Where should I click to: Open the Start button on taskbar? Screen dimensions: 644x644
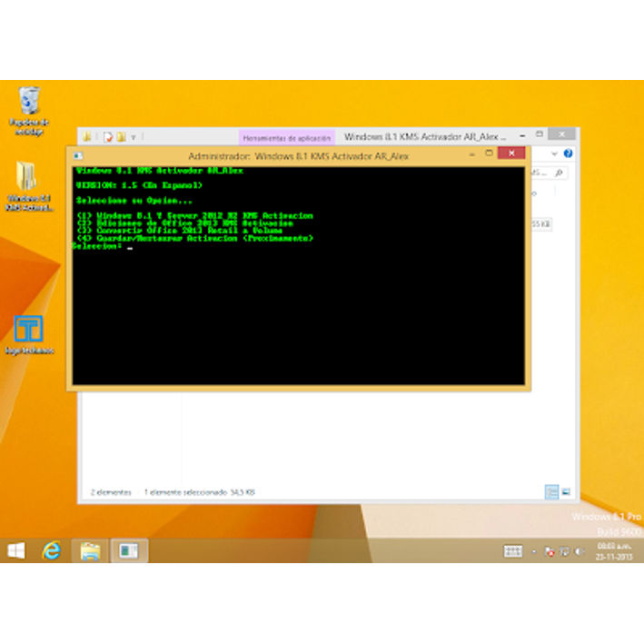16,550
